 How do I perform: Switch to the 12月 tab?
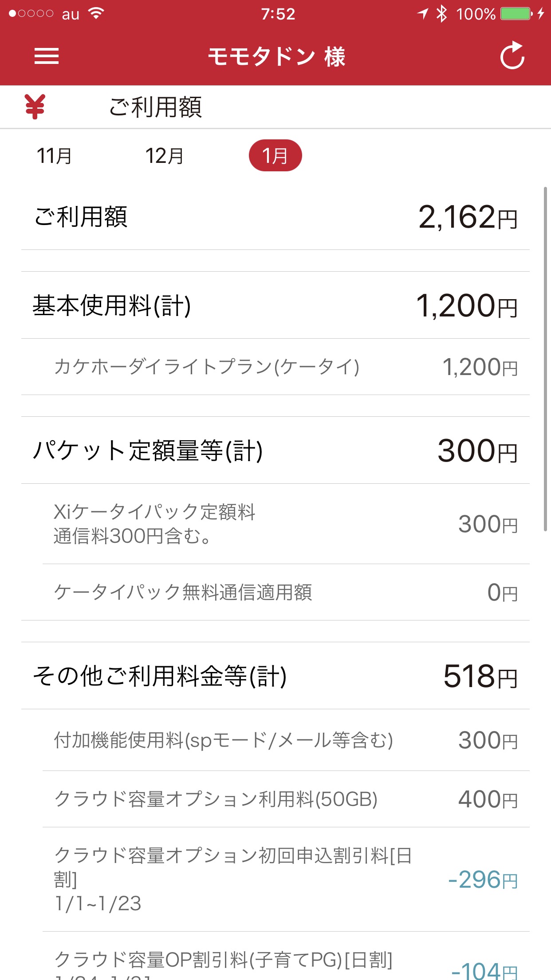(164, 156)
